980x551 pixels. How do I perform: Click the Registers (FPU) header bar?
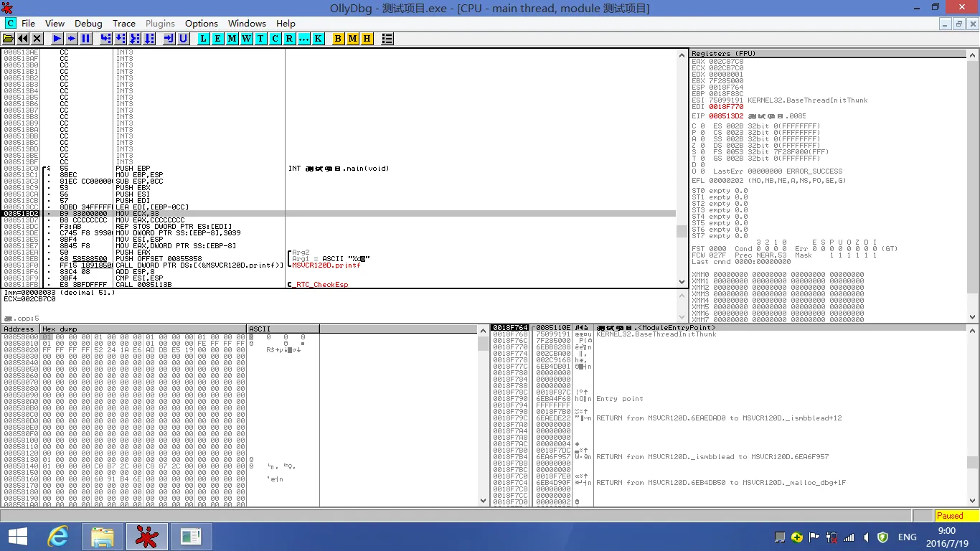point(829,54)
